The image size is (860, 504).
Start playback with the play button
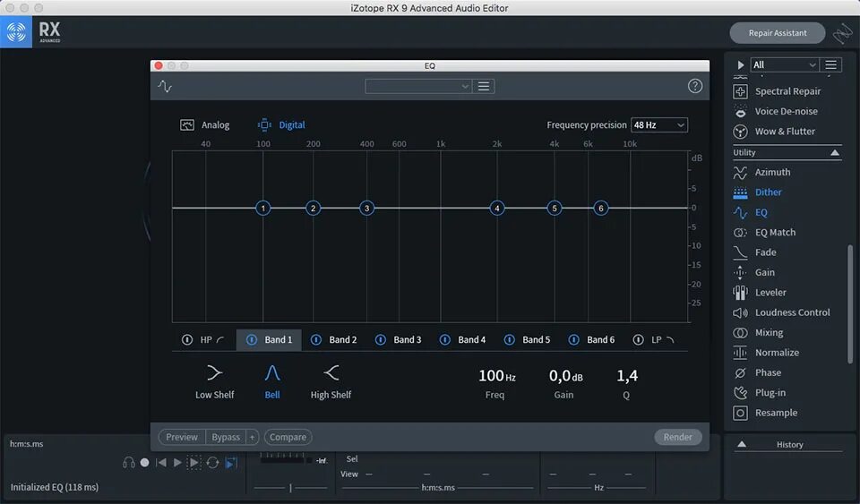click(177, 462)
